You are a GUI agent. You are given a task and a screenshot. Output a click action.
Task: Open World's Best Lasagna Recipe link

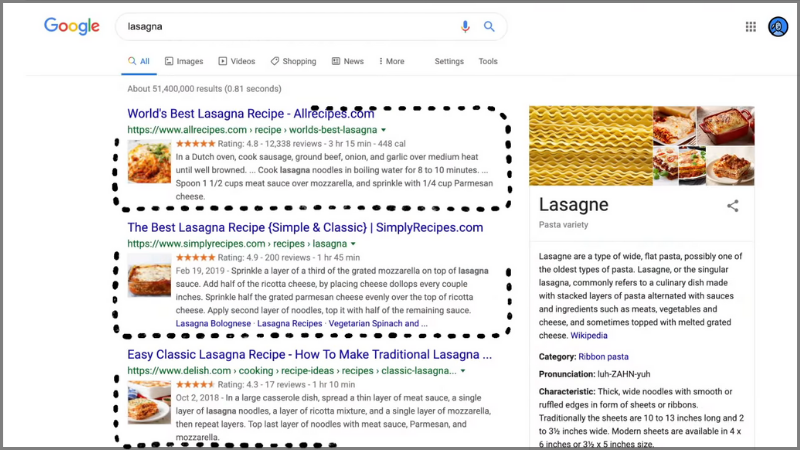[x=251, y=113]
